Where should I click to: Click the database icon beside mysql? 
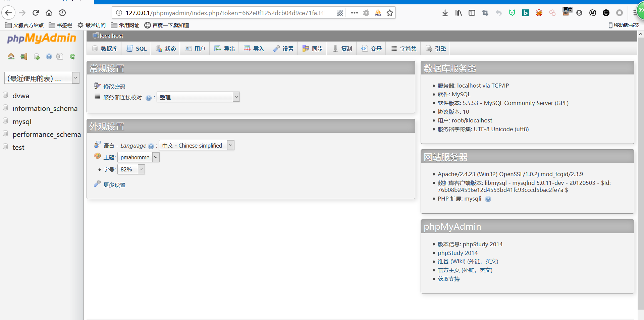5,121
